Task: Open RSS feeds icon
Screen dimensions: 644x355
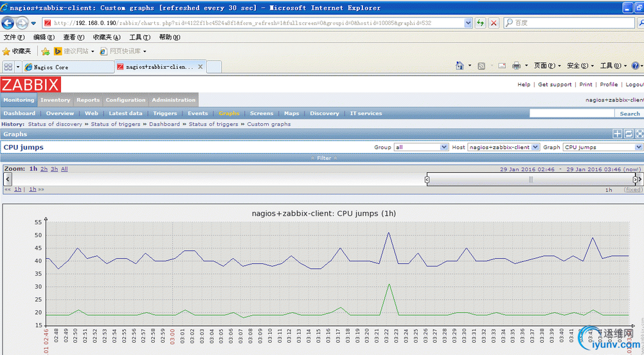Action: 481,65
